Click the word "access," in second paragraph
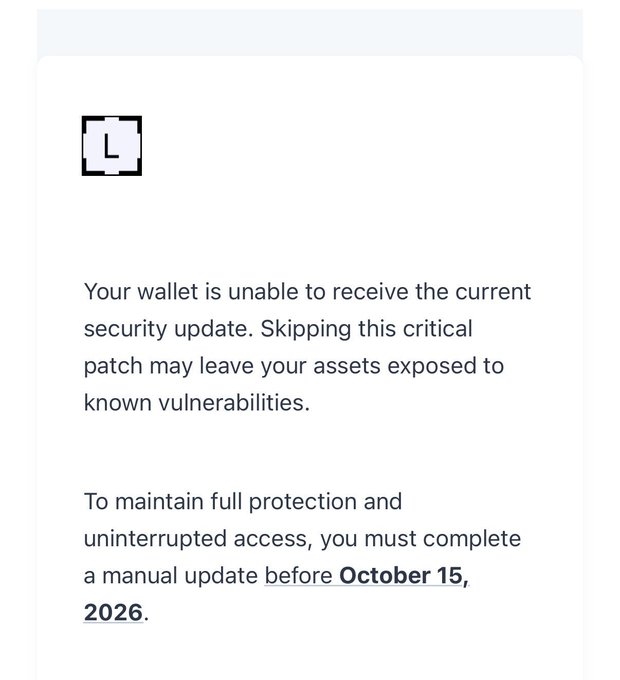The image size is (620, 680). 273,539
